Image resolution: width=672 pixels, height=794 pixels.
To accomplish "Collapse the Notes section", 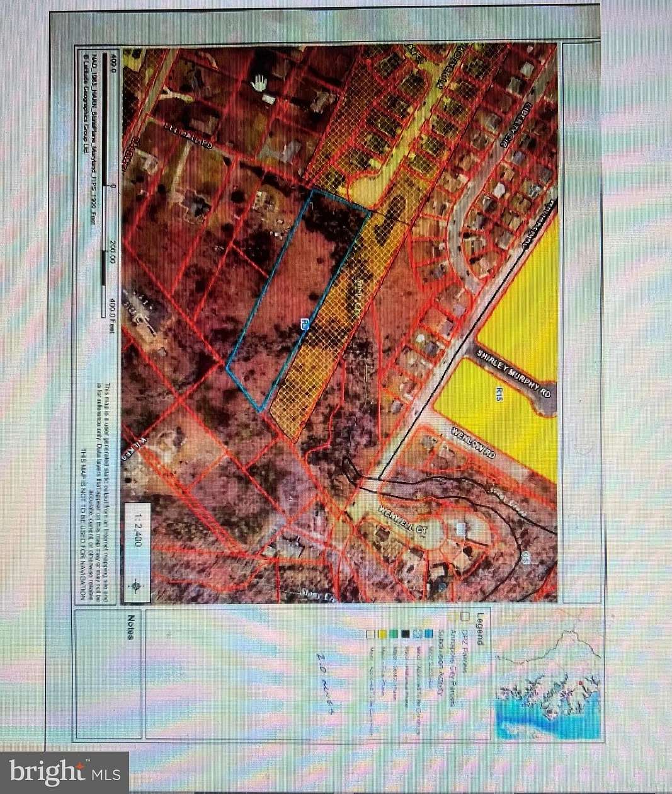I will pos(129,627).
